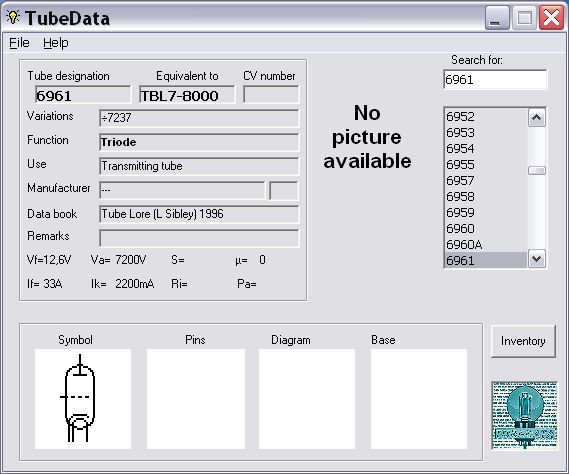Click the scrollbar thumb in the tube list
Viewport: 569px width, 474px height.
pyautogui.click(x=536, y=170)
